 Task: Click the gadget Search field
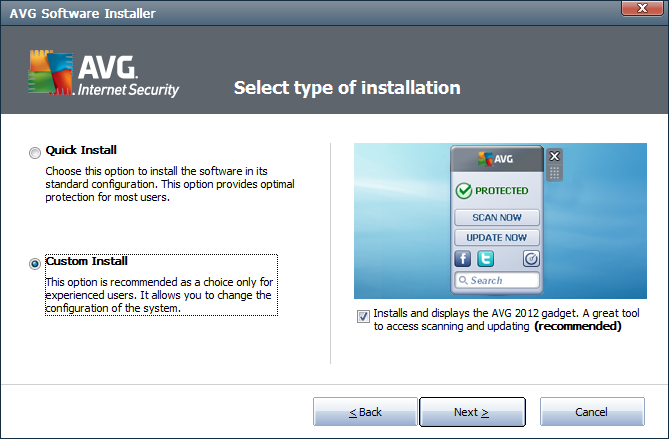pyautogui.click(x=497, y=280)
